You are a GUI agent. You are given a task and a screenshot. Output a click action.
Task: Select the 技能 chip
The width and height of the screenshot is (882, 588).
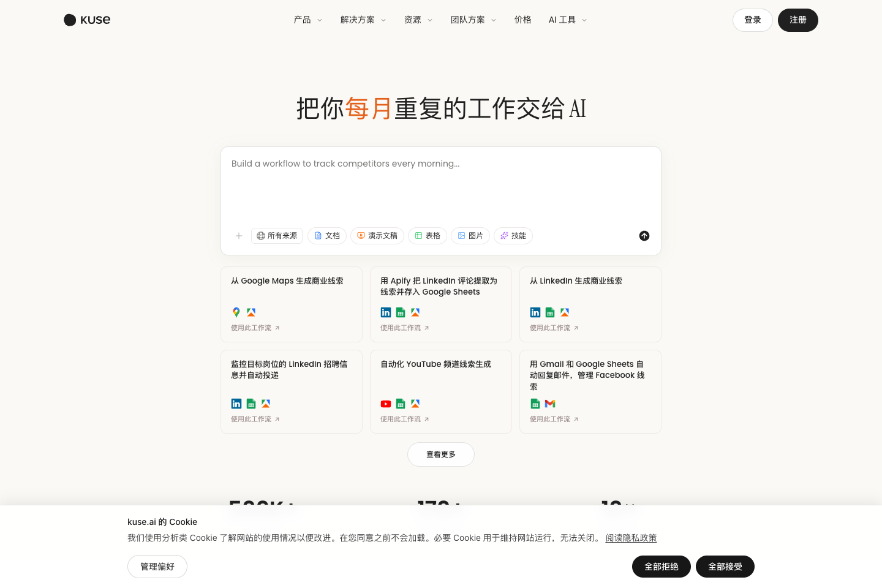[x=513, y=236]
